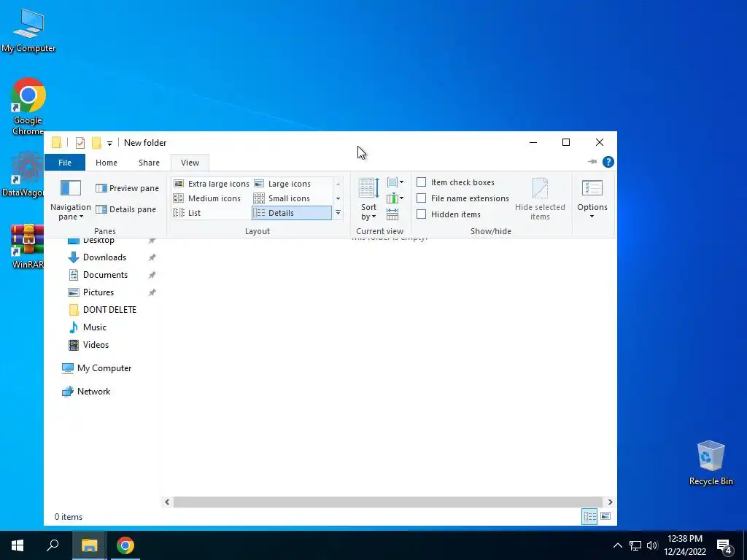Switch to details view in status bar
Viewport: 747px width, 560px height.
[x=589, y=517]
